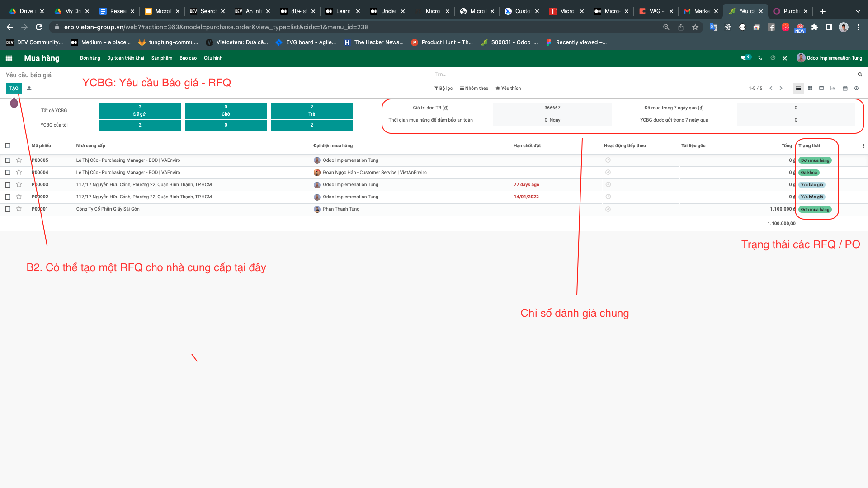
Task: Open developer tools wrench icon
Action: point(785,58)
